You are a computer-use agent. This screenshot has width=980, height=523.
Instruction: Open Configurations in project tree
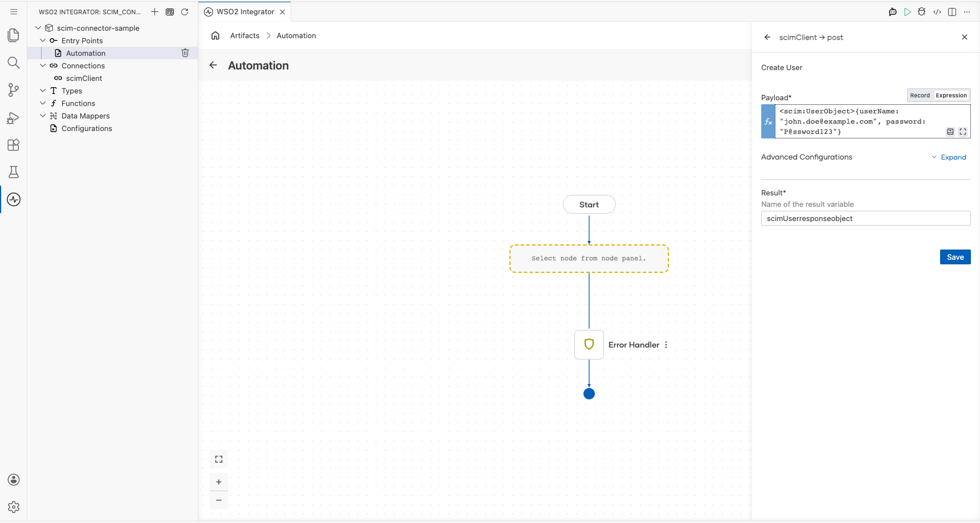[87, 128]
